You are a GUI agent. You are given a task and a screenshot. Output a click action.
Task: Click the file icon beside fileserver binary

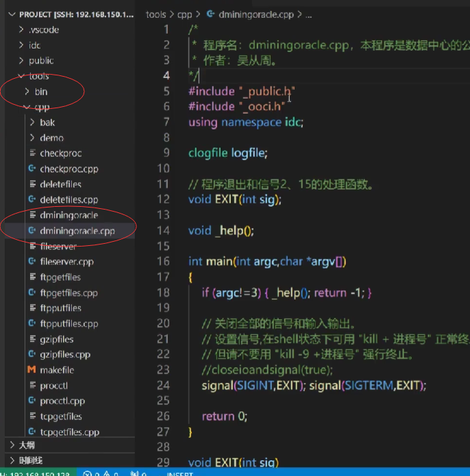click(32, 246)
